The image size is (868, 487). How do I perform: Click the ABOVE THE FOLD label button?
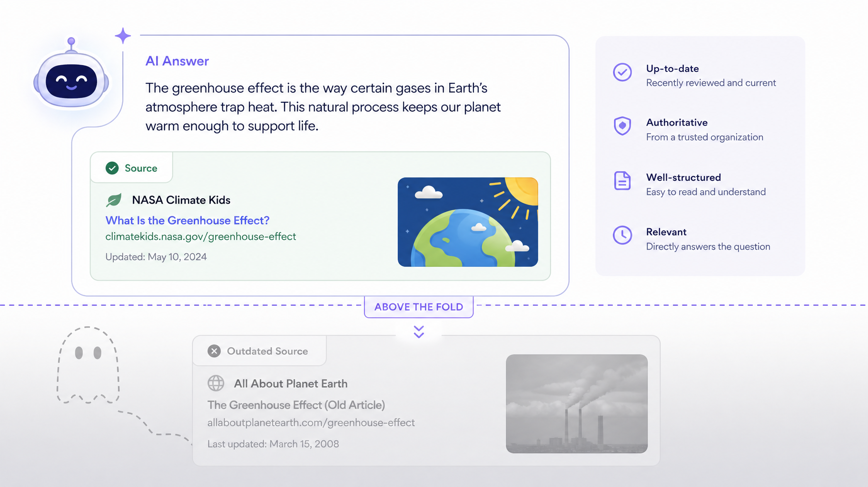pos(419,307)
